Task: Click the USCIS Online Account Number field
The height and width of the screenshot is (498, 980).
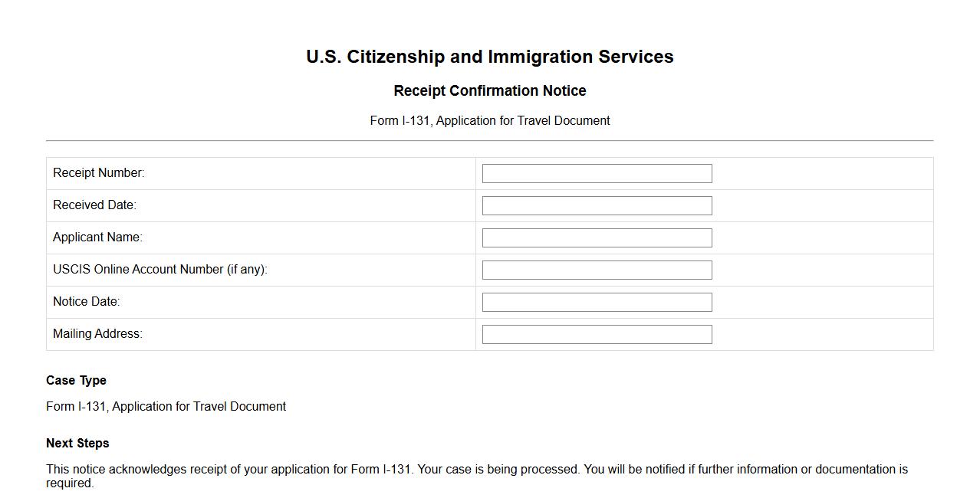Action: point(597,270)
